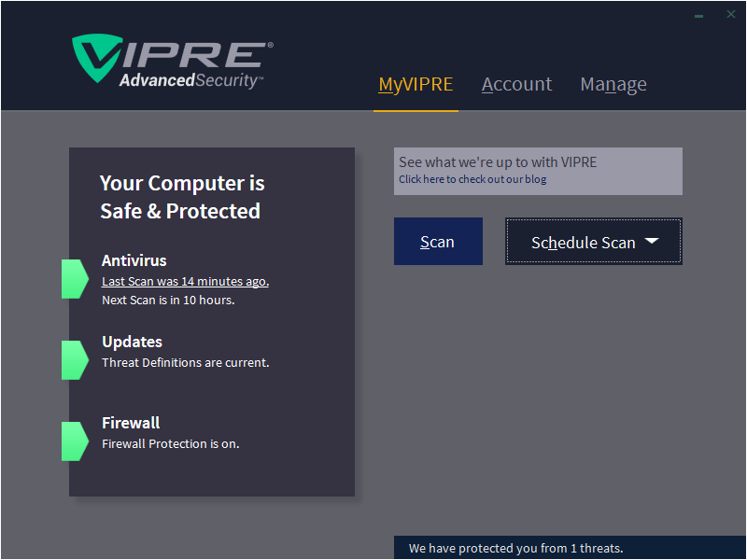The width and height of the screenshot is (747, 560).
Task: Start a scan with the Scan button
Action: 438,241
